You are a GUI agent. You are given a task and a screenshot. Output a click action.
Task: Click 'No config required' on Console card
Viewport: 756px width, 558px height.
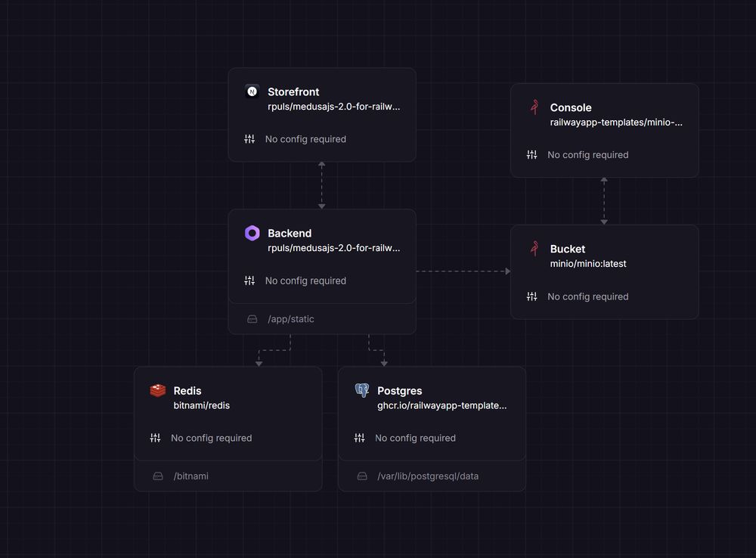coord(587,155)
